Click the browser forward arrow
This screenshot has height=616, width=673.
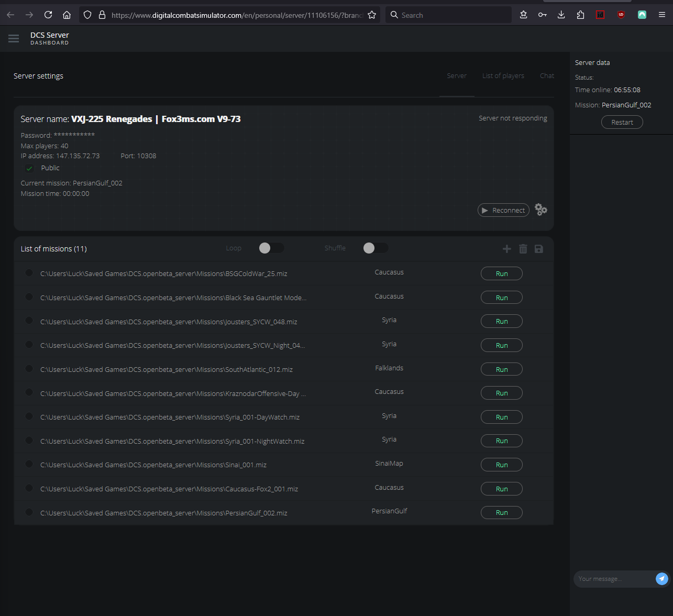click(29, 15)
